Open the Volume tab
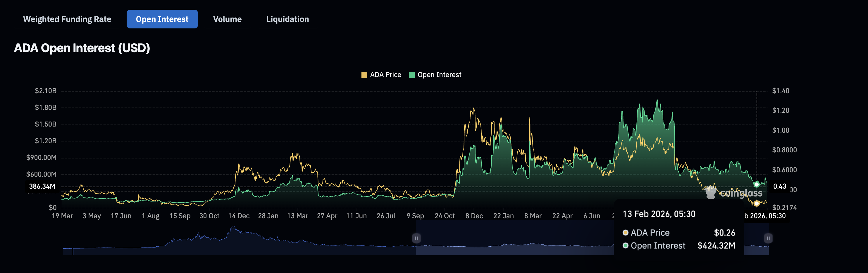868x273 pixels. tap(227, 19)
